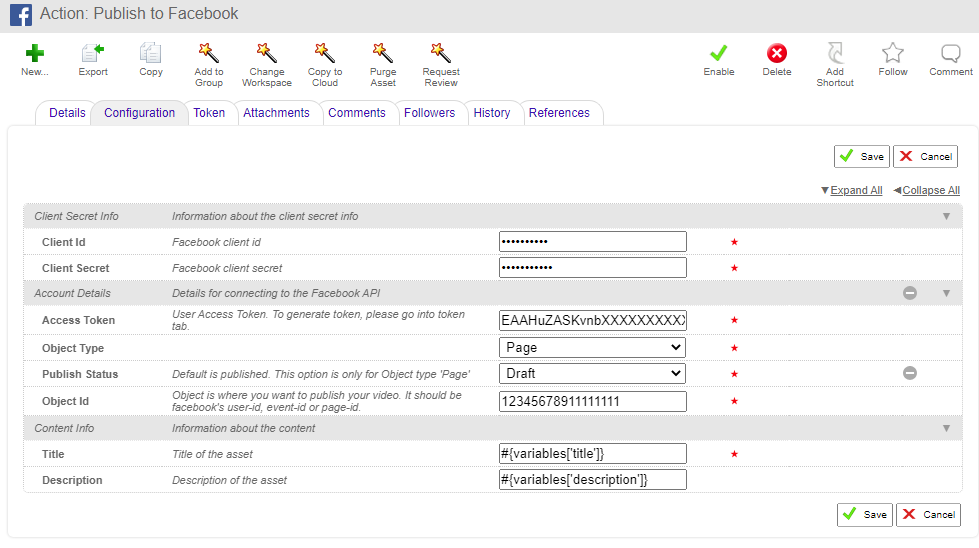Go to the Attachments tab
The height and width of the screenshot is (548, 979).
click(276, 113)
